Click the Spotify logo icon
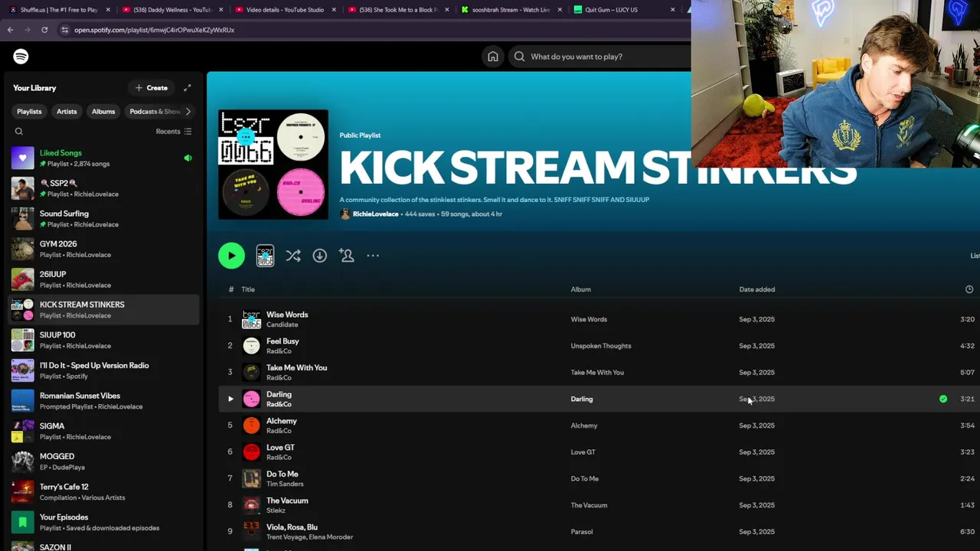This screenshot has width=980, height=551. click(21, 57)
